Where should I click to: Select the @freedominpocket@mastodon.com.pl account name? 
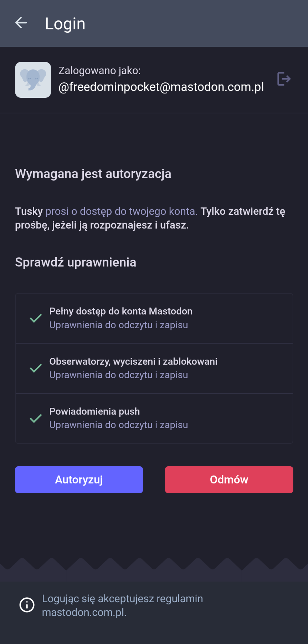click(161, 87)
